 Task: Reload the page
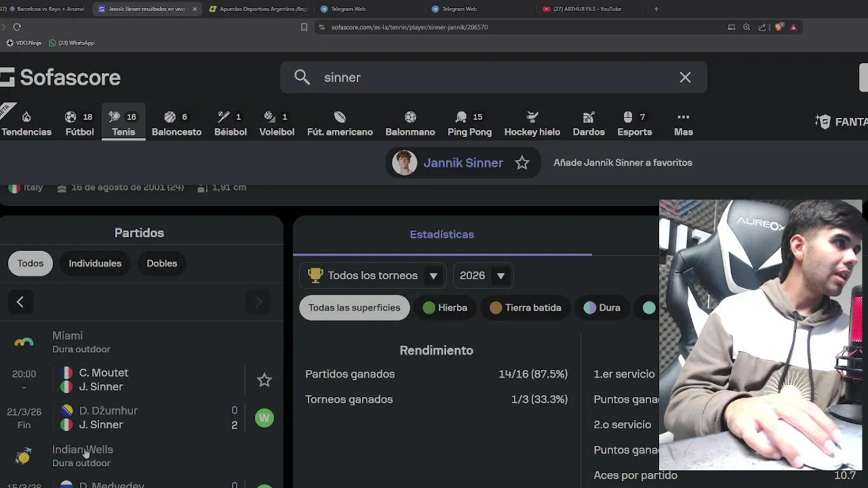(17, 27)
